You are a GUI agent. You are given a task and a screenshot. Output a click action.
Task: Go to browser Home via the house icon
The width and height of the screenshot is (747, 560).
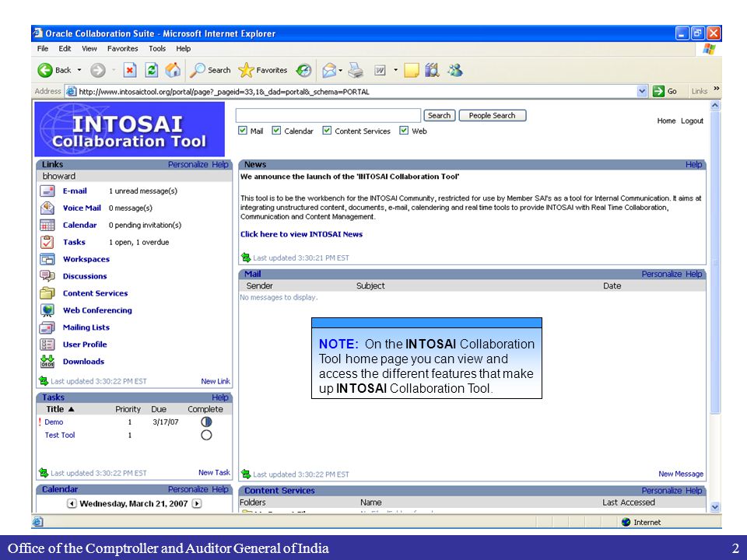coord(173,70)
